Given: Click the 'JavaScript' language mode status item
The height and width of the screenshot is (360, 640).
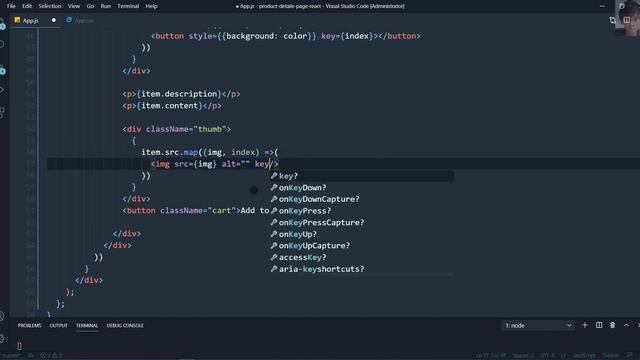Looking at the screenshot, I should pyautogui.click(x=584, y=356).
